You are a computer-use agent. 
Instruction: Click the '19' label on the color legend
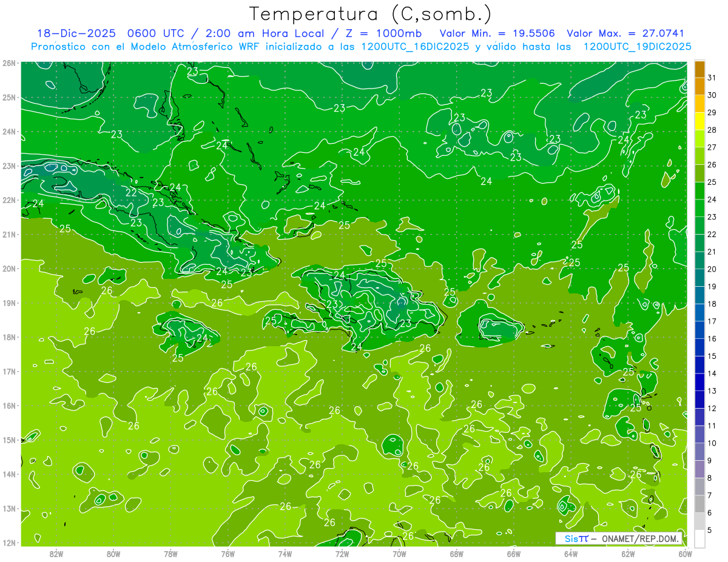coord(712,286)
